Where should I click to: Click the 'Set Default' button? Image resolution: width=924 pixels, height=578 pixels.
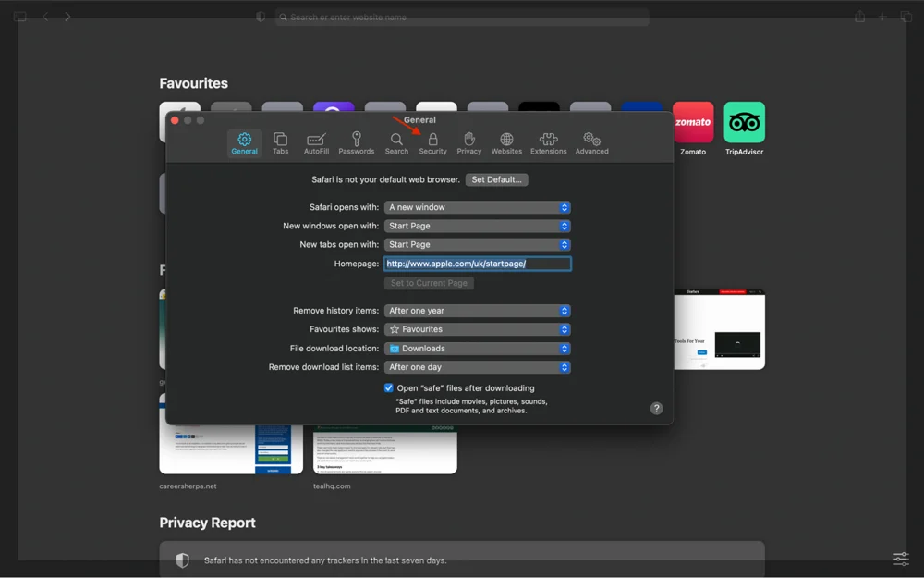click(496, 179)
